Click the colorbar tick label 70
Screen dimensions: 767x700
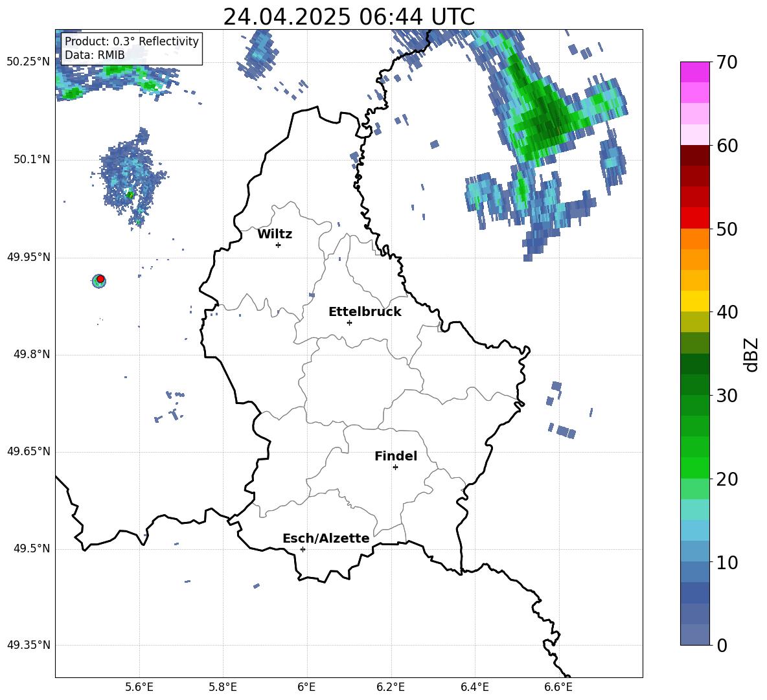click(x=727, y=63)
